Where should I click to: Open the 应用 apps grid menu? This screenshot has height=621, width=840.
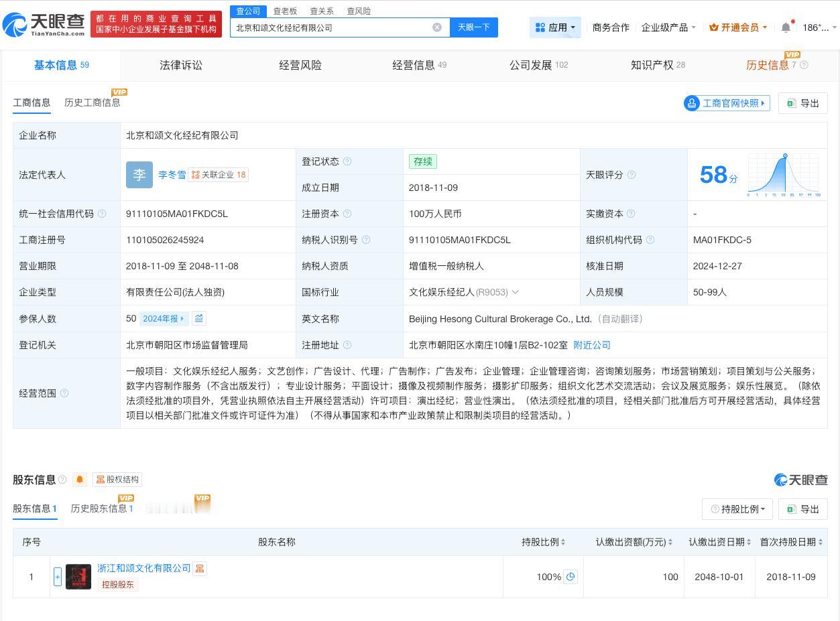(556, 27)
